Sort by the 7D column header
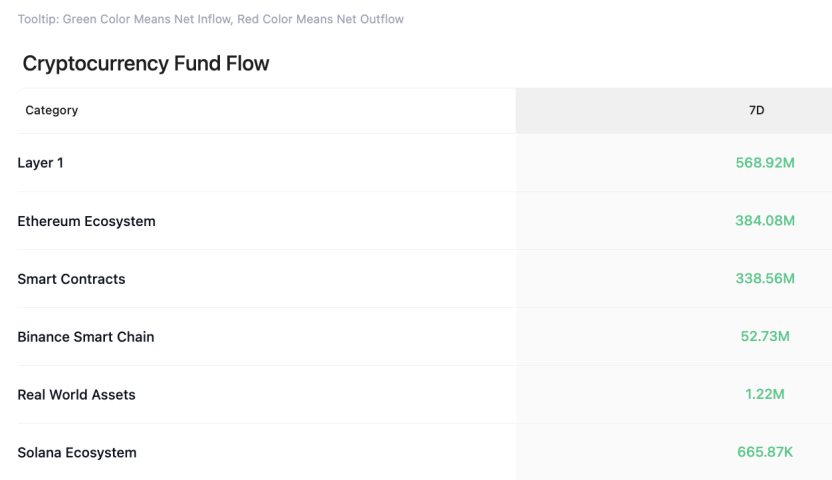 [756, 110]
